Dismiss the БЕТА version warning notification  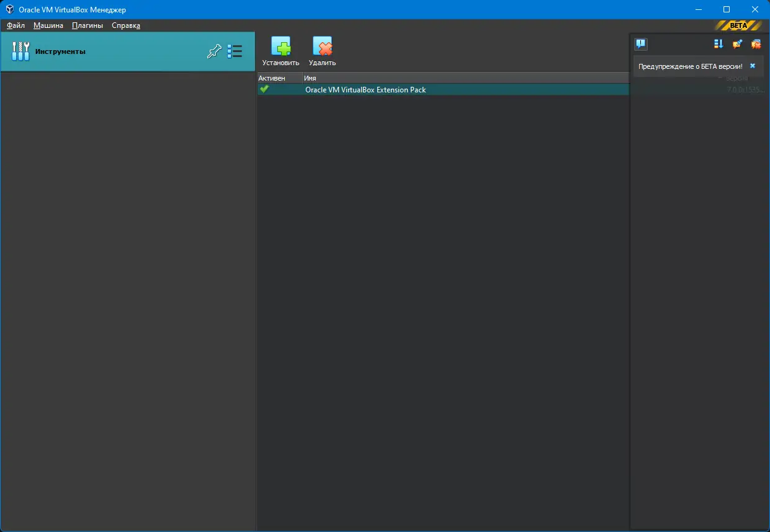click(x=753, y=66)
